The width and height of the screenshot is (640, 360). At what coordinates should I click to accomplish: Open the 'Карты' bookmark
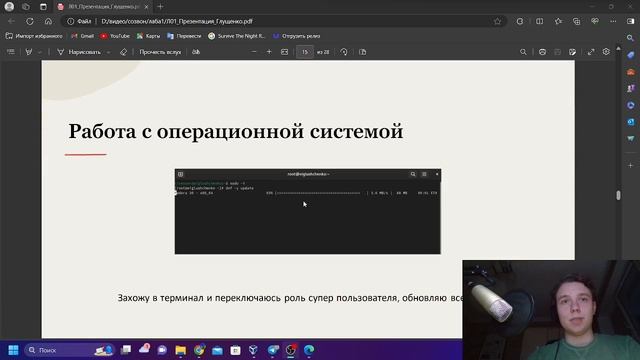149,36
